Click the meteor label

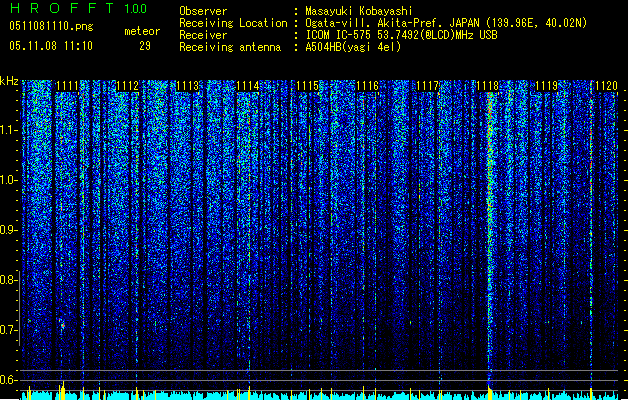(142, 31)
